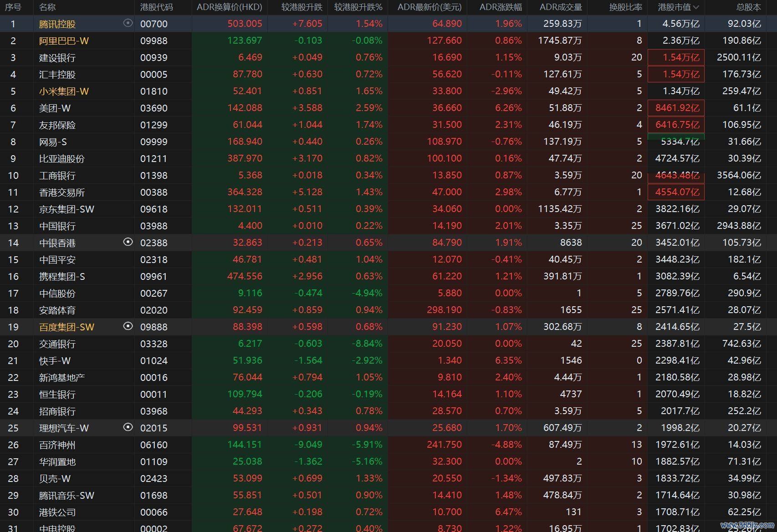The height and width of the screenshot is (532, 777).
Task: Select the 华润置地 stock name
Action: tap(57, 461)
